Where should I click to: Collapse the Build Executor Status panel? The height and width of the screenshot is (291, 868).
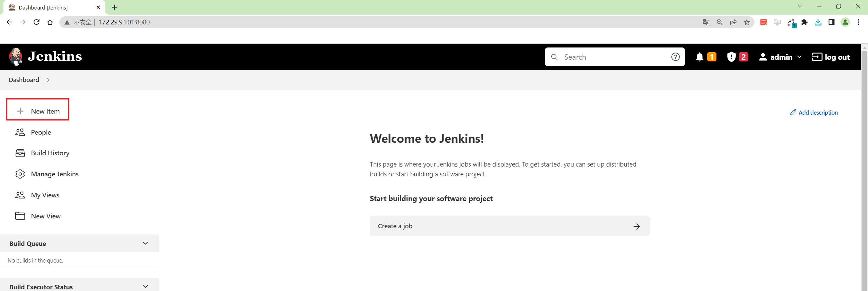point(145,287)
